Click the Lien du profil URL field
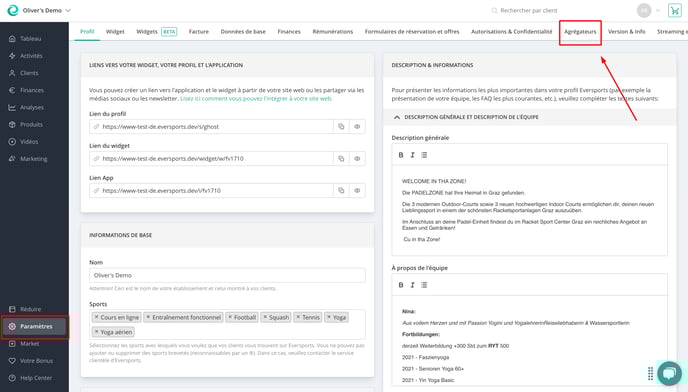The width and height of the screenshot is (688, 392). point(211,126)
